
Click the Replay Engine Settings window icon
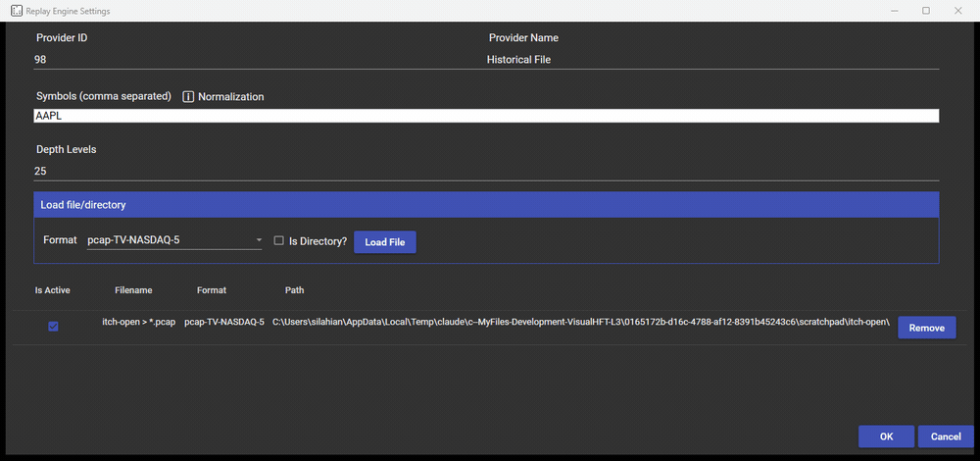pos(17,11)
